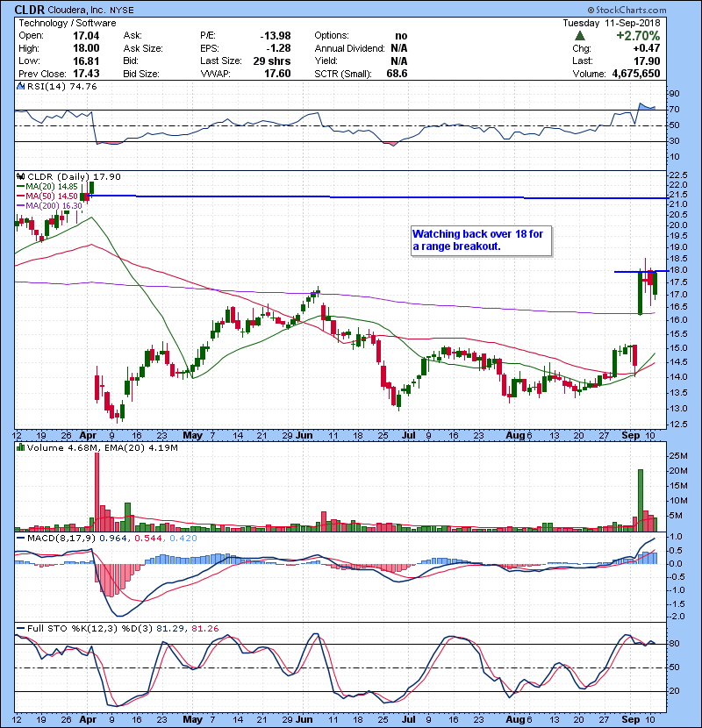Screen dimensions: 702x728
Task: Click the Bid Size label
Action: [x=141, y=74]
